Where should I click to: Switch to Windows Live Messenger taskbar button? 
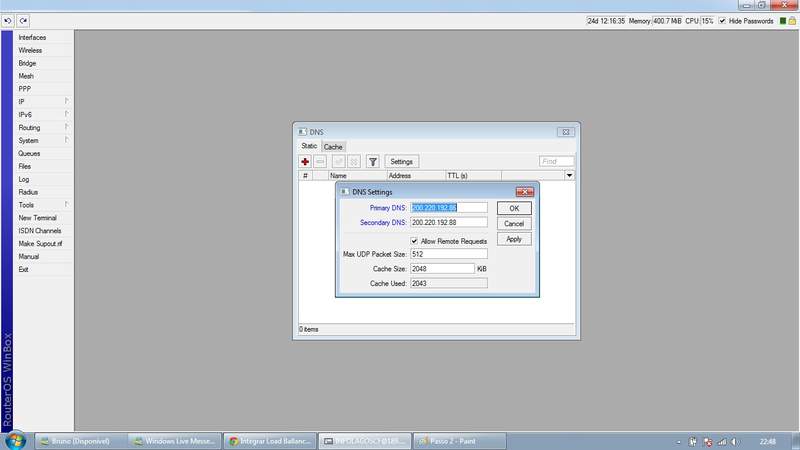point(174,441)
